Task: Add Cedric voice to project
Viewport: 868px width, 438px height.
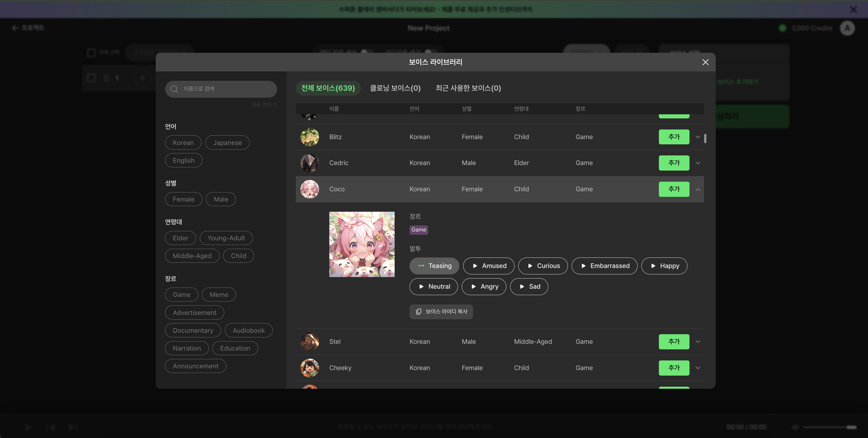Action: pyautogui.click(x=674, y=163)
